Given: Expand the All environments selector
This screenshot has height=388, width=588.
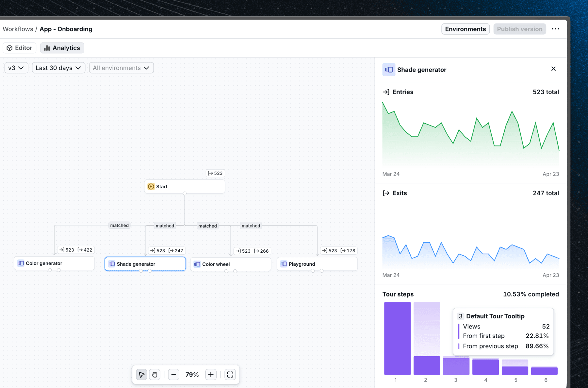Looking at the screenshot, I should 121,68.
